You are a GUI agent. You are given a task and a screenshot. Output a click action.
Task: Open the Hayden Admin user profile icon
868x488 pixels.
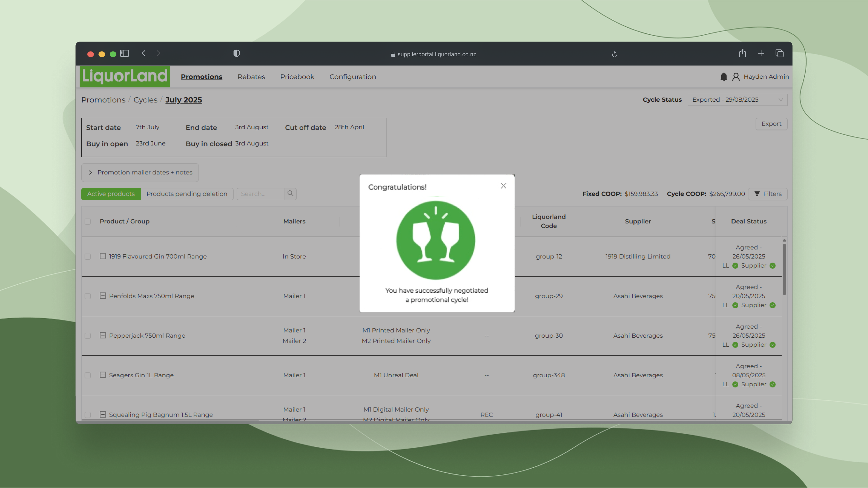tap(736, 77)
